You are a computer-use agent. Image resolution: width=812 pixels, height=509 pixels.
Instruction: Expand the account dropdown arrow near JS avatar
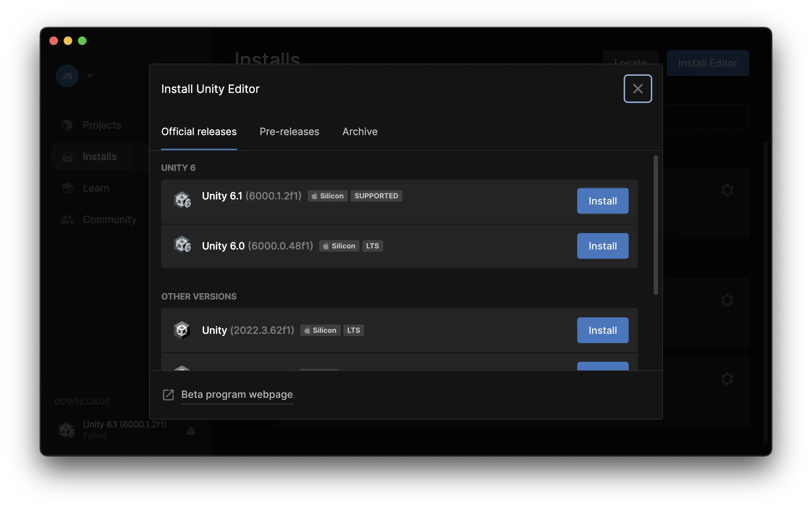click(x=90, y=76)
